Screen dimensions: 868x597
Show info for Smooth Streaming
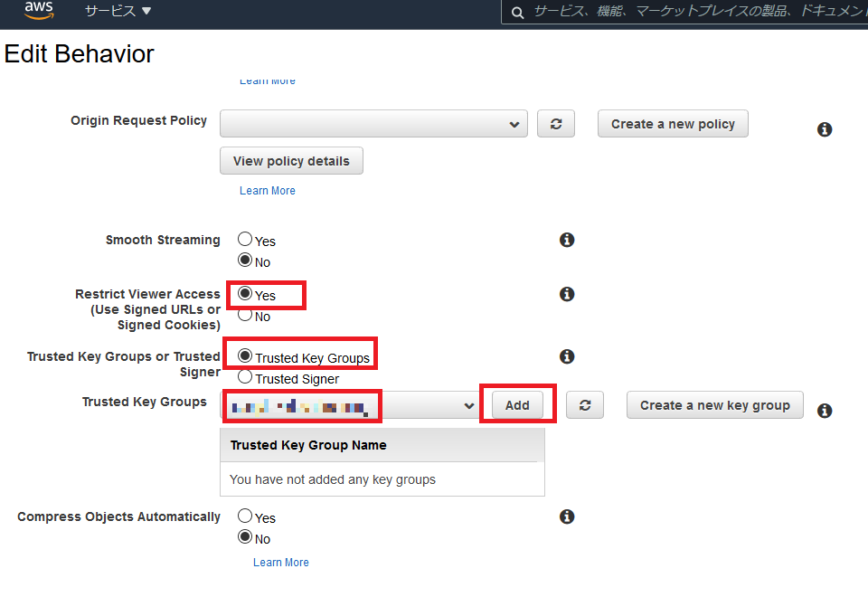[567, 240]
